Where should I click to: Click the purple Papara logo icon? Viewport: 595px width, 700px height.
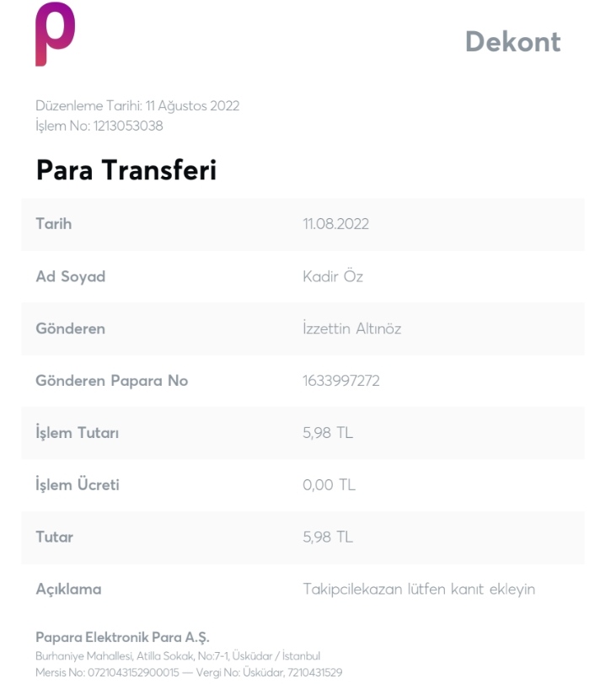[x=56, y=35]
